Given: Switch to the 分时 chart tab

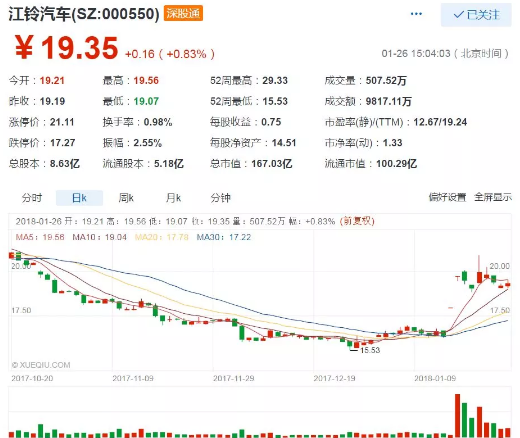Looking at the screenshot, I should (x=32, y=198).
